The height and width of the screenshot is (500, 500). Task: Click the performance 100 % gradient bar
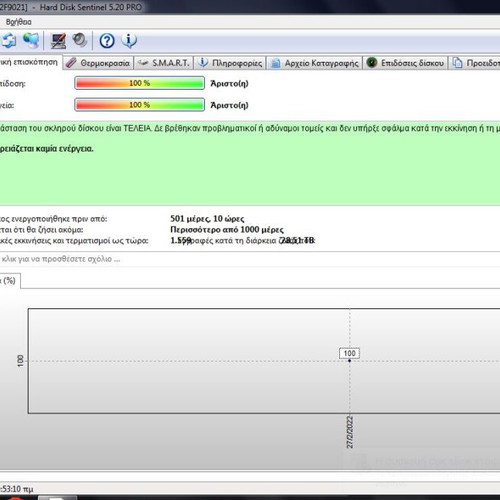139,83
